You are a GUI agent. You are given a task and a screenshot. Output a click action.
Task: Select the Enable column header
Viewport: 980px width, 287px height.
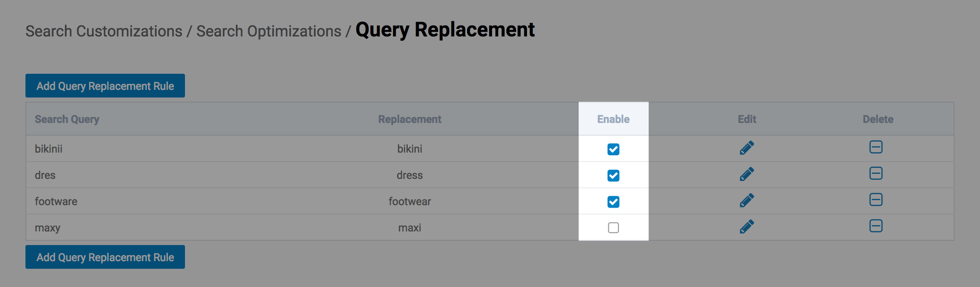click(x=613, y=120)
